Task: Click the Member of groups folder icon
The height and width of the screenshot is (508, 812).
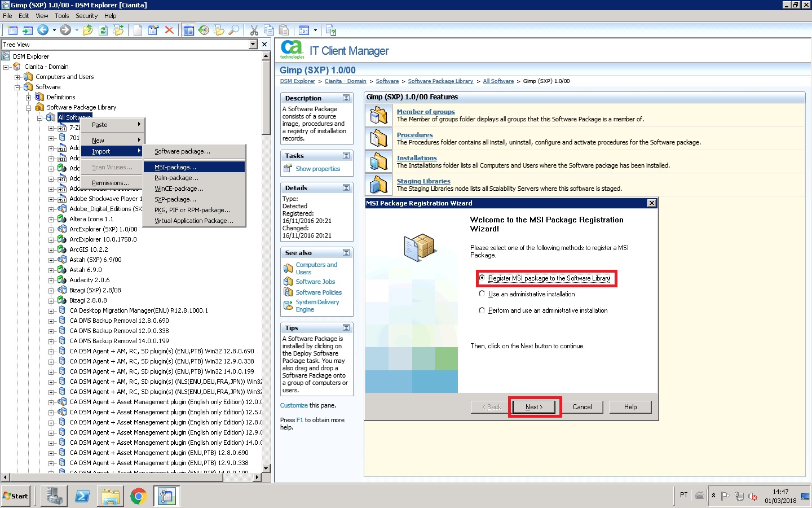Action: [x=379, y=115]
